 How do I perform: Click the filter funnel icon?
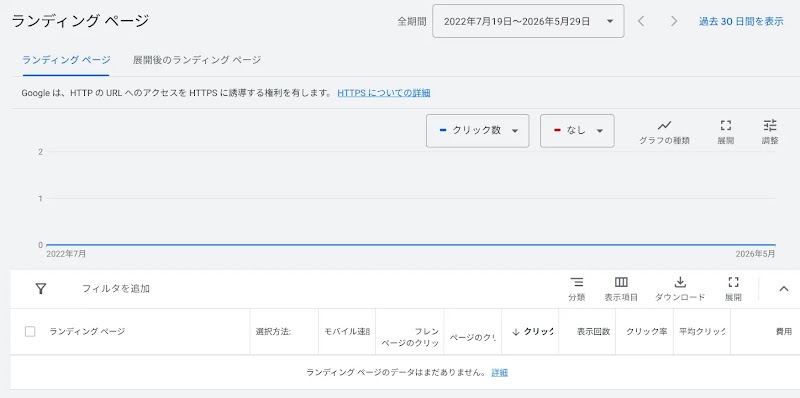click(x=41, y=289)
